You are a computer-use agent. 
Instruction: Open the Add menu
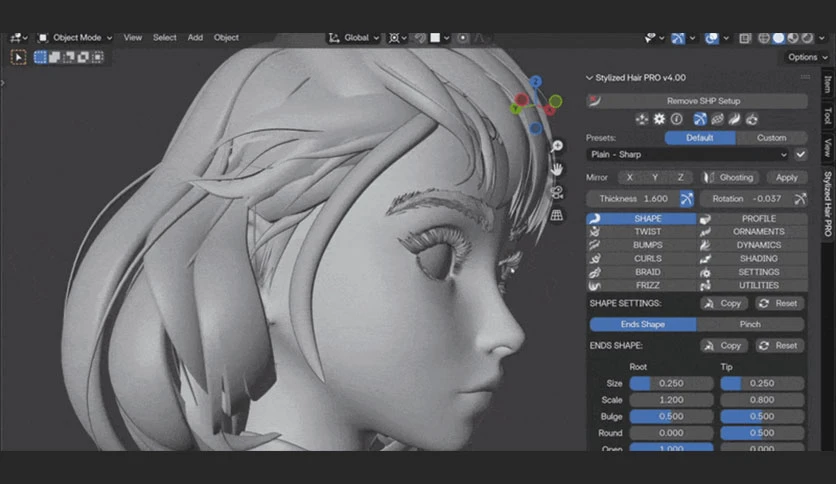pos(195,38)
